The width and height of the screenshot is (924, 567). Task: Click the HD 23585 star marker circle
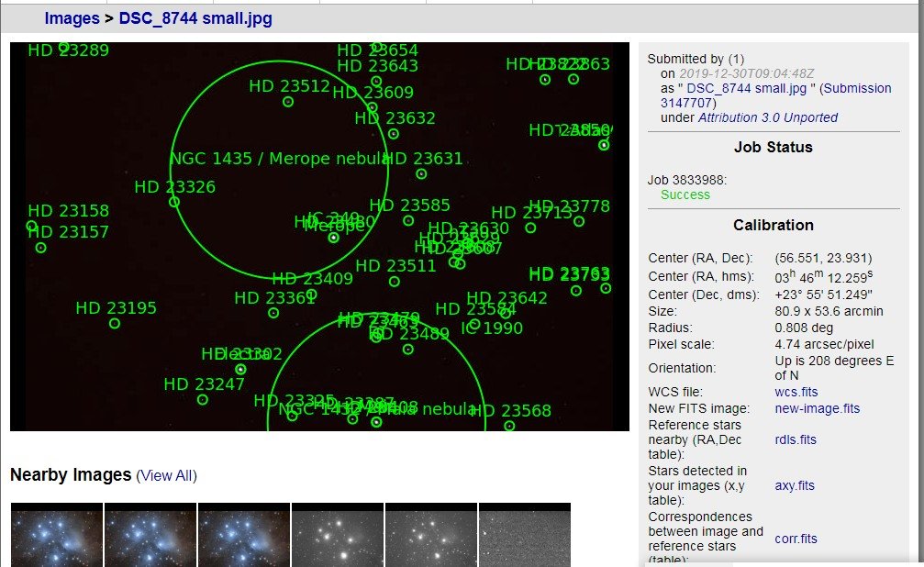pos(408,221)
